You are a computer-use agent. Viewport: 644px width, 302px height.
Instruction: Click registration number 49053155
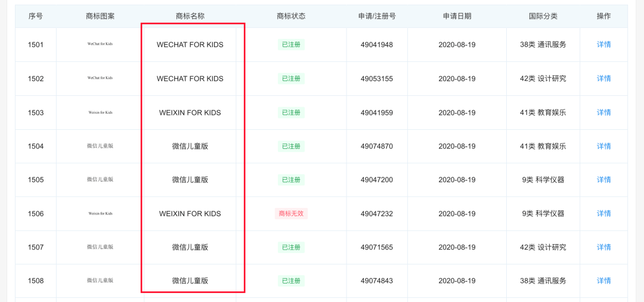coord(377,79)
